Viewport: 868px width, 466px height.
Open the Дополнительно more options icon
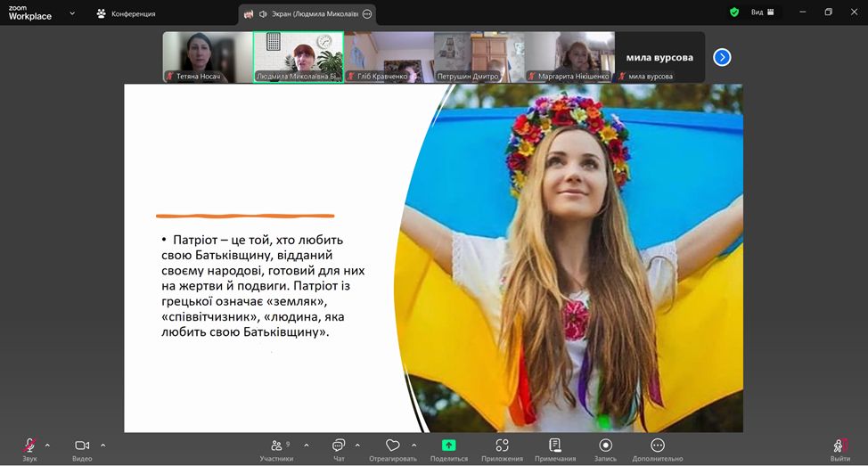point(658,446)
